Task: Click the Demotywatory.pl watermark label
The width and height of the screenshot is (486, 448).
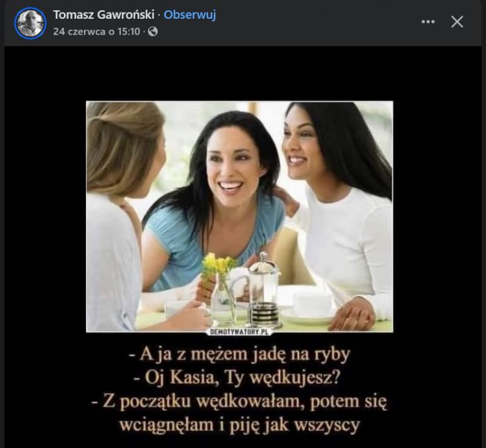Action: point(239,332)
